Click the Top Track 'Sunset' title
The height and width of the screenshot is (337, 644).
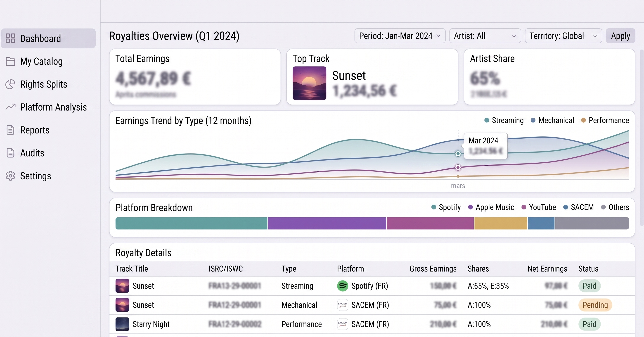[x=349, y=76]
